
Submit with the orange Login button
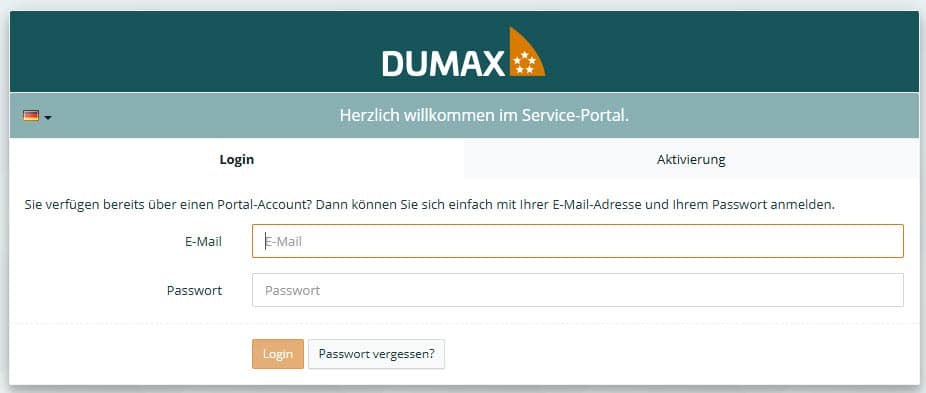click(278, 354)
